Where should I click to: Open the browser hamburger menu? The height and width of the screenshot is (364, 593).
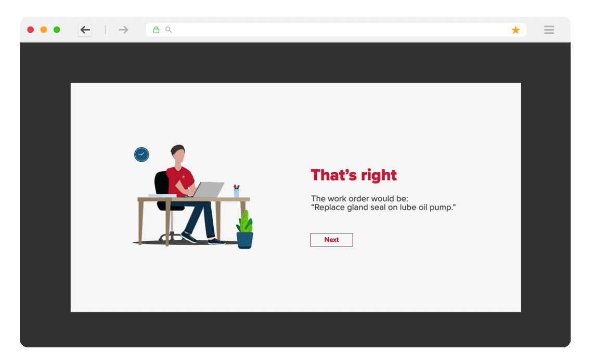pos(549,30)
